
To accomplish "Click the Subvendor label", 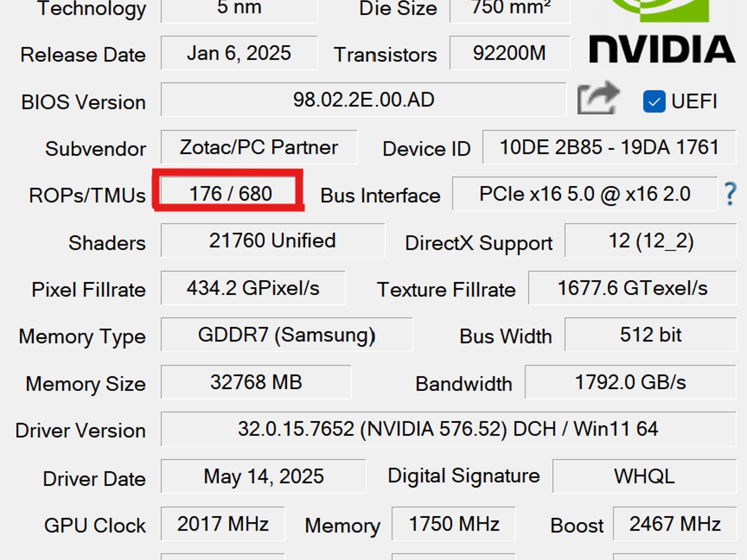I will [x=96, y=149].
